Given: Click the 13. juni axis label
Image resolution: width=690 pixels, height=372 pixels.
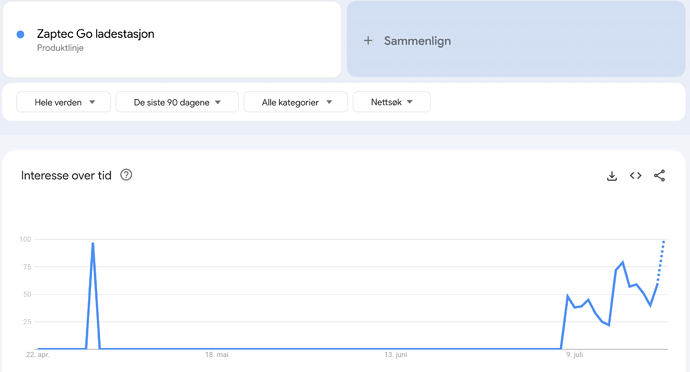Looking at the screenshot, I should (x=396, y=355).
